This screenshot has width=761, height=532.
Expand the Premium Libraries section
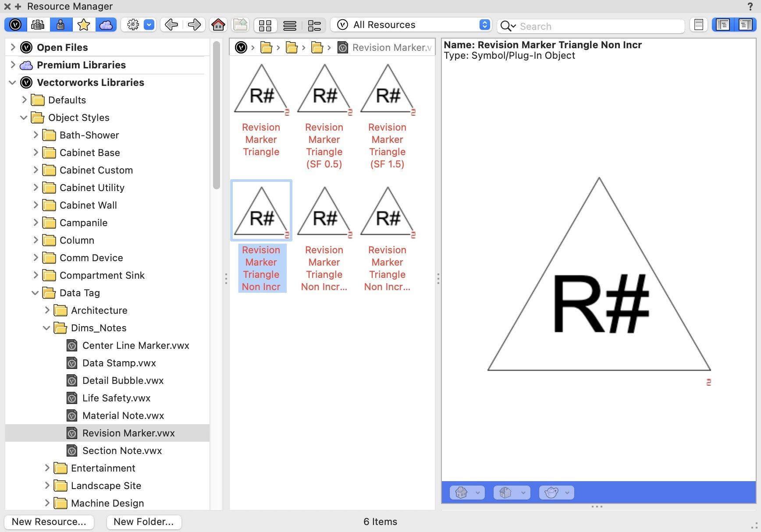point(13,65)
